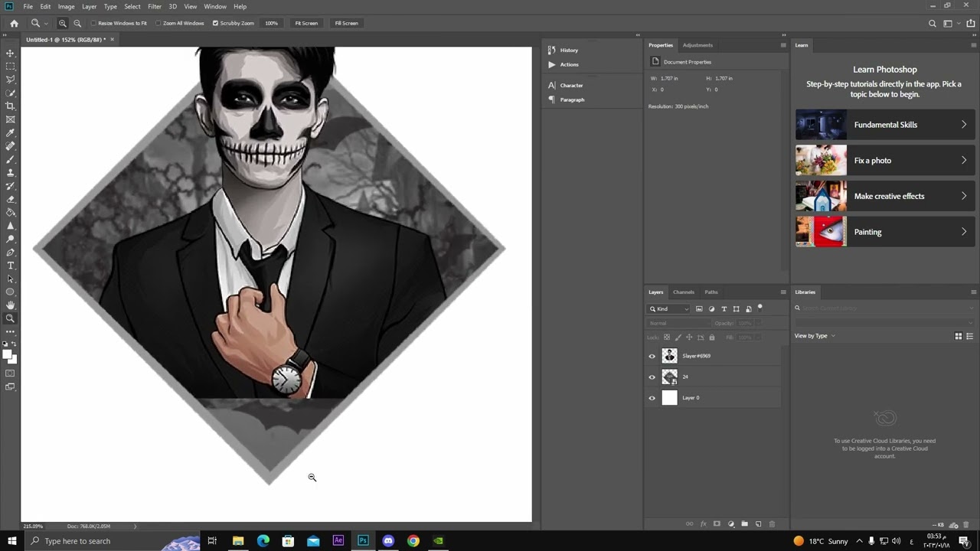Click the Fill Screen button
Image resolution: width=980 pixels, height=551 pixels.
(x=346, y=23)
